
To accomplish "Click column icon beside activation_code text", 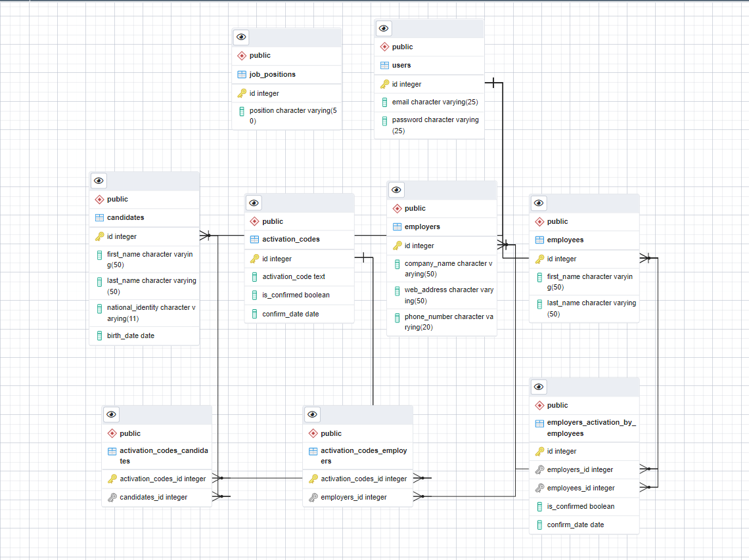I will click(x=255, y=277).
